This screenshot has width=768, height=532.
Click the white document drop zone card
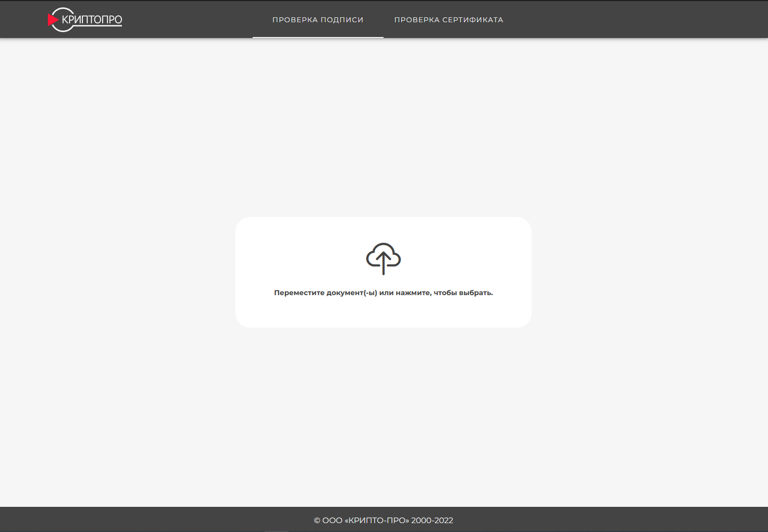[x=384, y=272]
